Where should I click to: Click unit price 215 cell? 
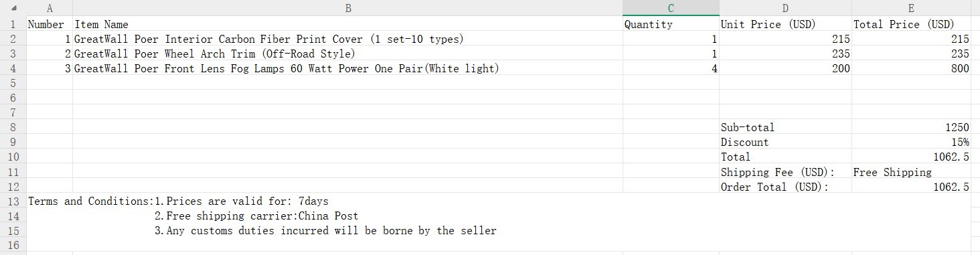(785, 39)
